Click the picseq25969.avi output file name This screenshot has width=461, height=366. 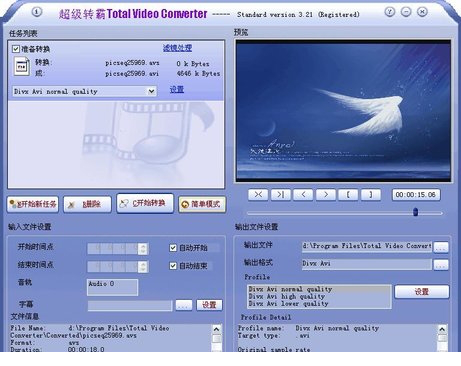click(x=132, y=73)
